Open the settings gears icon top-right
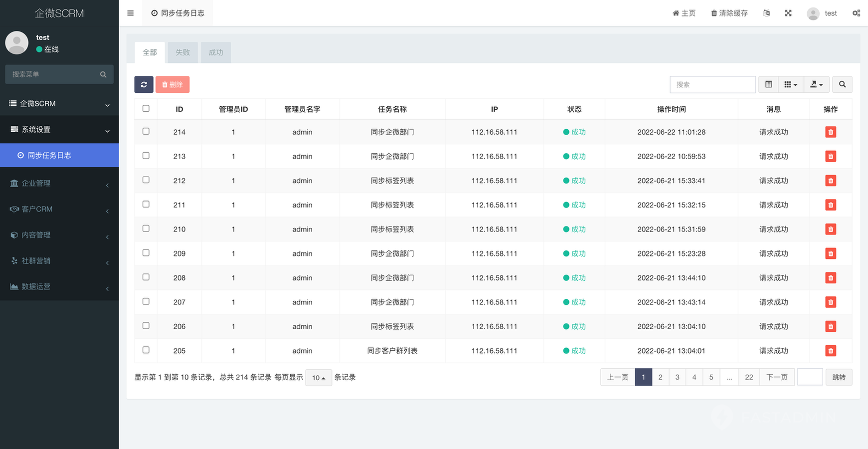The width and height of the screenshot is (868, 449). click(x=856, y=13)
